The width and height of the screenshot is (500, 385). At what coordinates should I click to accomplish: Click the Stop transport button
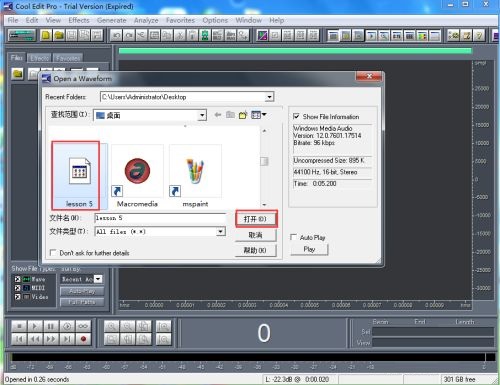pyautogui.click(x=19, y=326)
